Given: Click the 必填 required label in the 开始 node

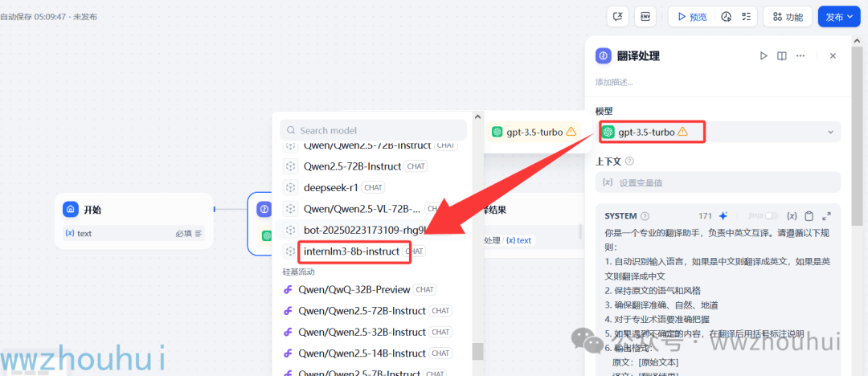Looking at the screenshot, I should 184,233.
